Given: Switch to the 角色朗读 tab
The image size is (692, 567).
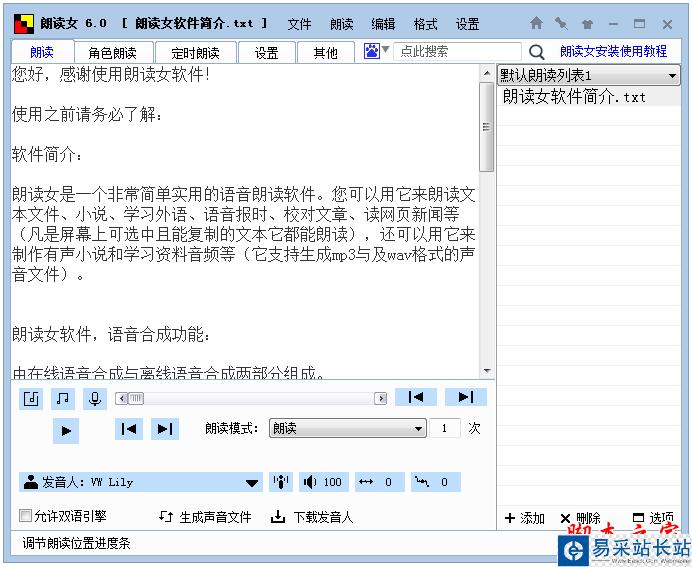Looking at the screenshot, I should [113, 53].
